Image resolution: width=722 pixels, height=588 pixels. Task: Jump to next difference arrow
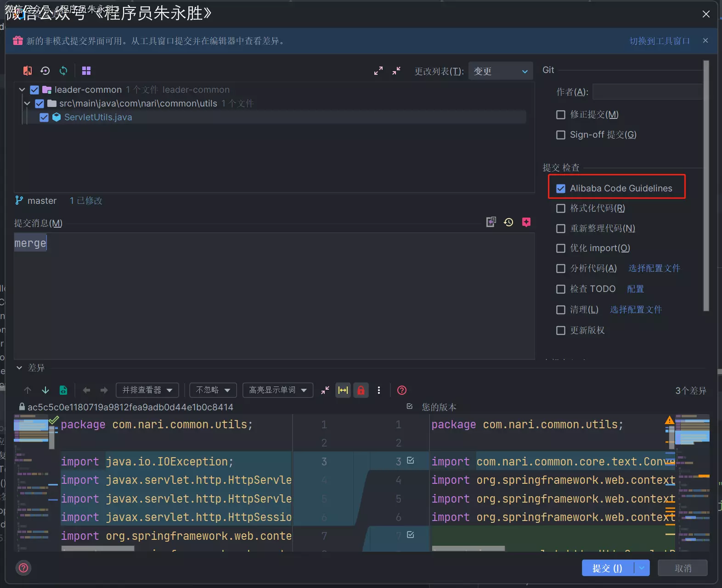click(45, 390)
